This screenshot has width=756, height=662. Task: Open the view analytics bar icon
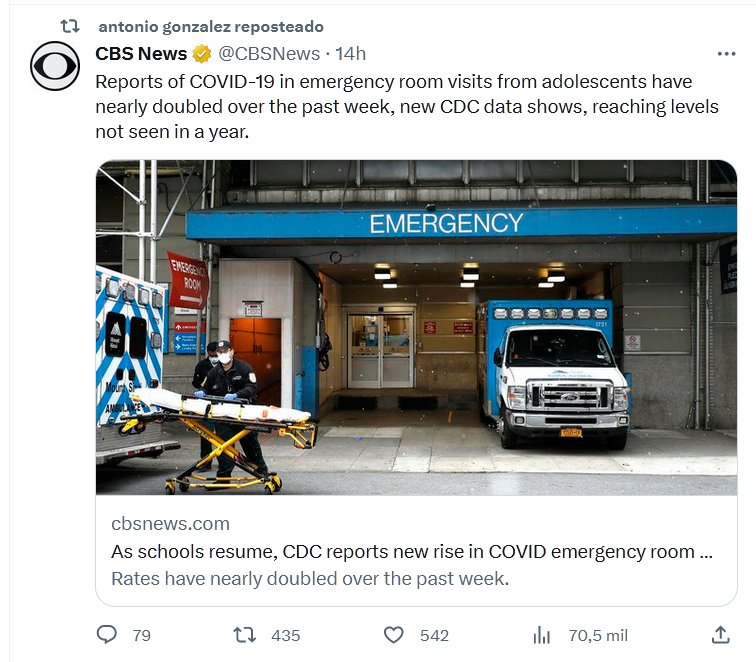pos(542,635)
